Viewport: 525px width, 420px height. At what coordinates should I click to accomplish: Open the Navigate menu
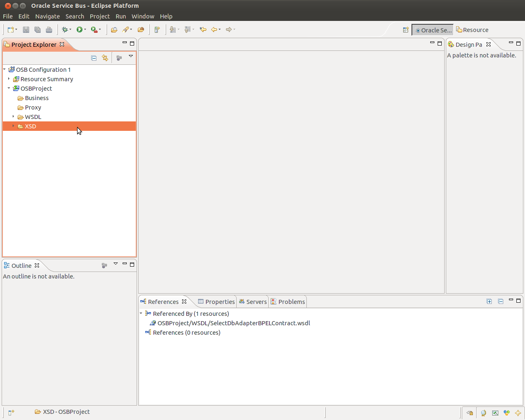click(48, 16)
